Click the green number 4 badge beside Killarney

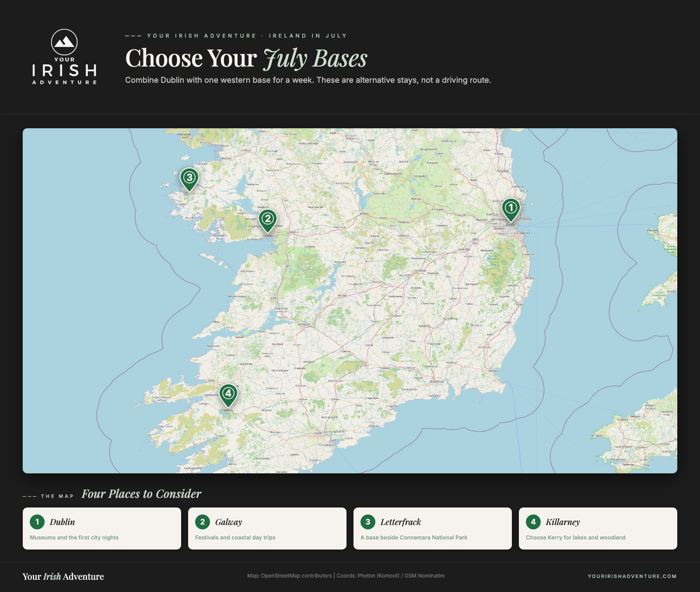click(x=533, y=522)
